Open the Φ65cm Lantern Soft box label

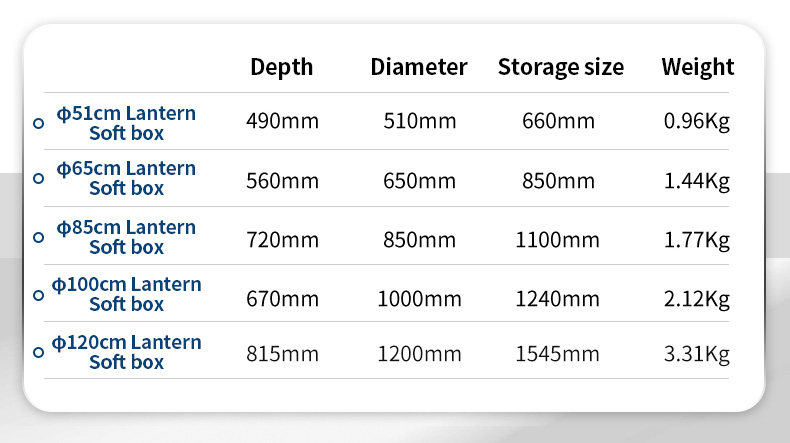[126, 178]
